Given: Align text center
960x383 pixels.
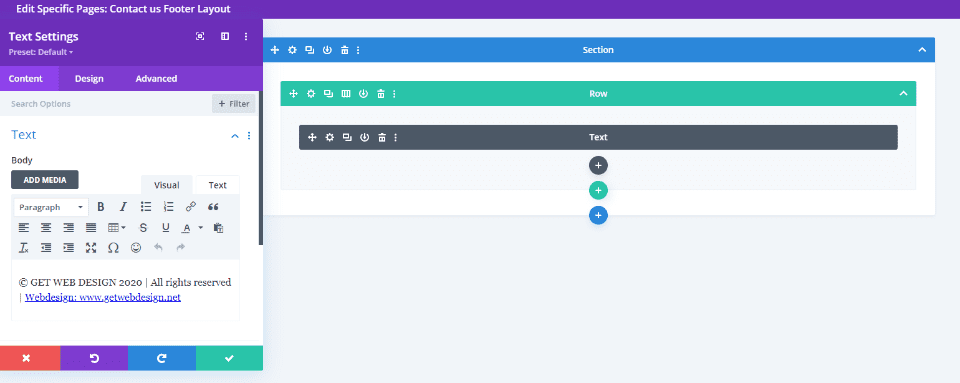Looking at the screenshot, I should 46,228.
